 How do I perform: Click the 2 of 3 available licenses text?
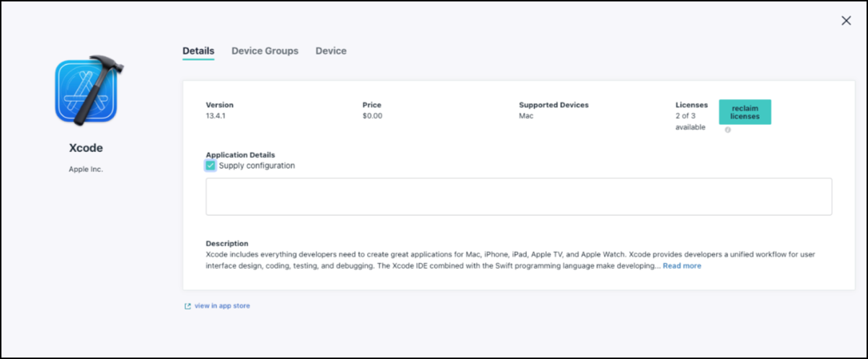click(691, 121)
